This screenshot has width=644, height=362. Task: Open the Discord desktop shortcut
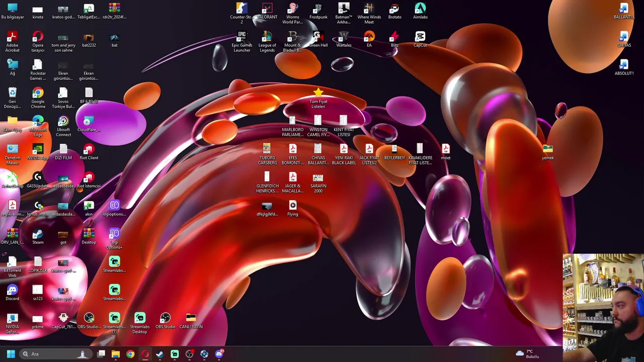pyautogui.click(x=13, y=293)
